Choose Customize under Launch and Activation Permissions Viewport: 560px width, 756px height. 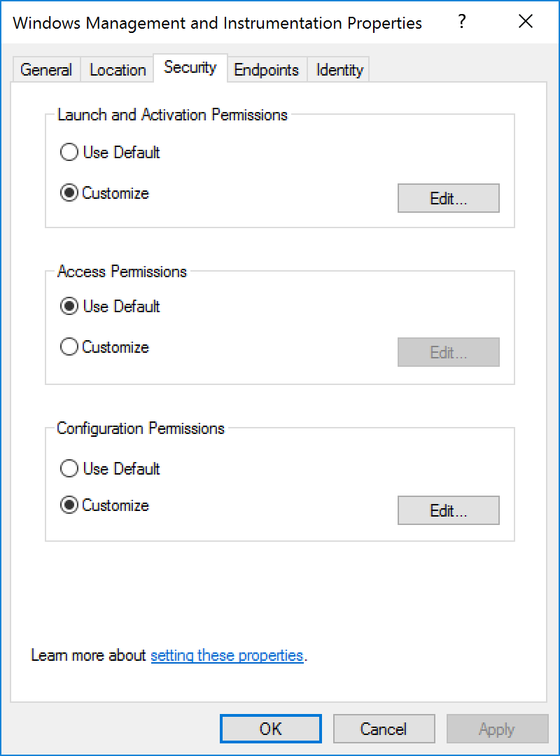click(69, 193)
